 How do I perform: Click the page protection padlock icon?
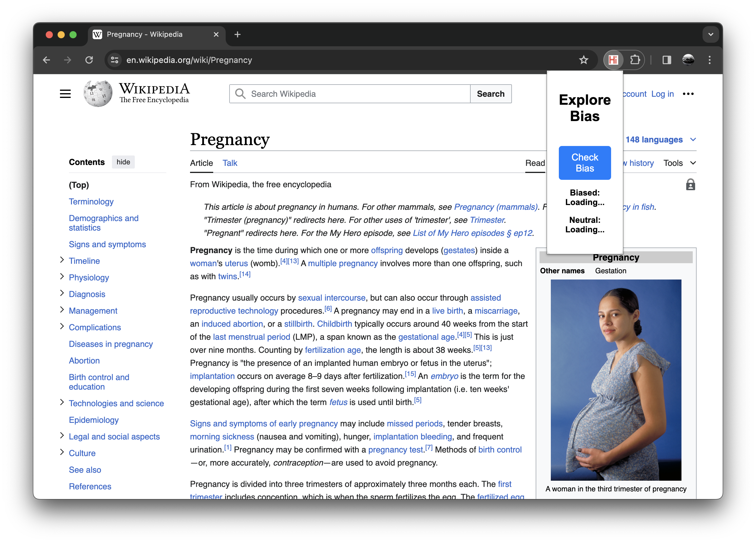690,185
